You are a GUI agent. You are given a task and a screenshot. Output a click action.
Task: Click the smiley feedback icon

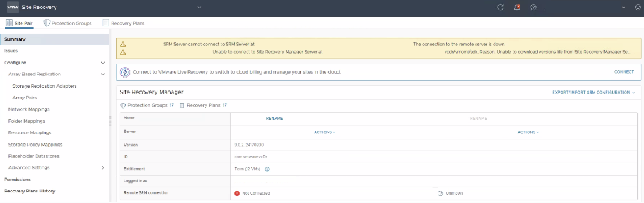[638, 8]
